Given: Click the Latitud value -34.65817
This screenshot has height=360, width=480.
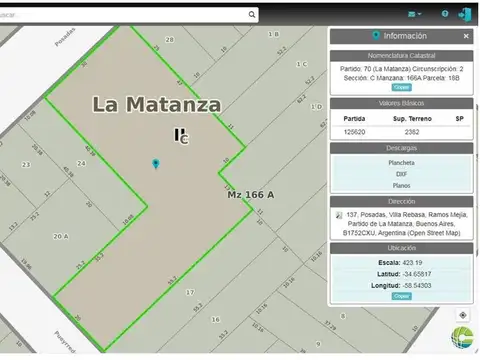Looking at the screenshot, I should 417,274.
